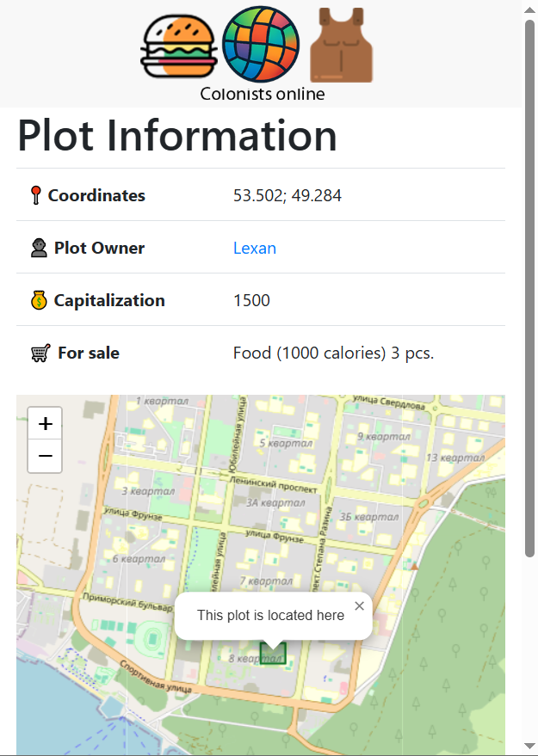Image resolution: width=538 pixels, height=756 pixels.
Task: Click the coordinates value 53.502; 49.284
Action: [x=288, y=195]
